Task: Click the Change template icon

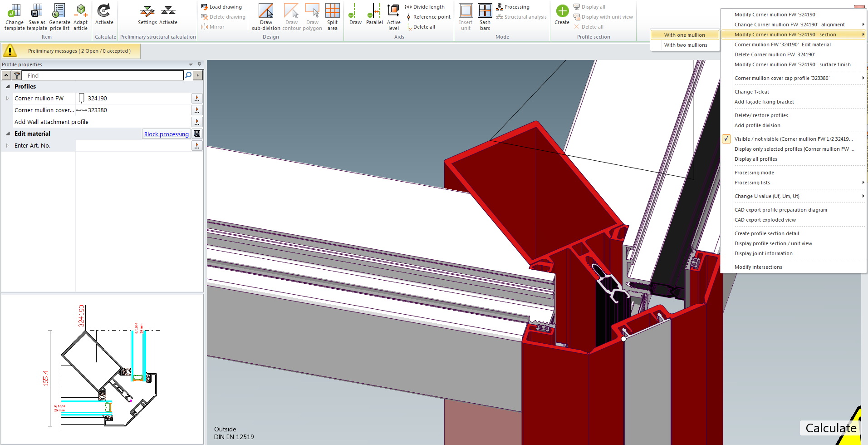Action: point(15,11)
